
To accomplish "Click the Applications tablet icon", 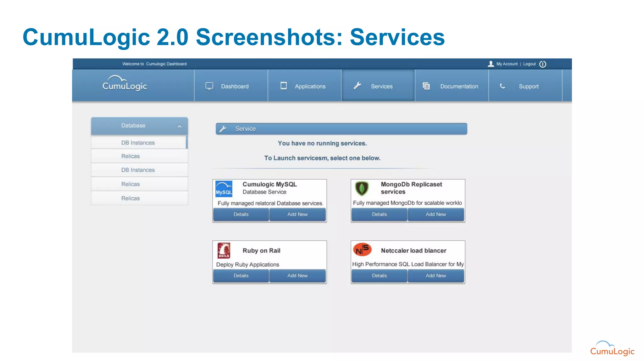I will pos(284,86).
